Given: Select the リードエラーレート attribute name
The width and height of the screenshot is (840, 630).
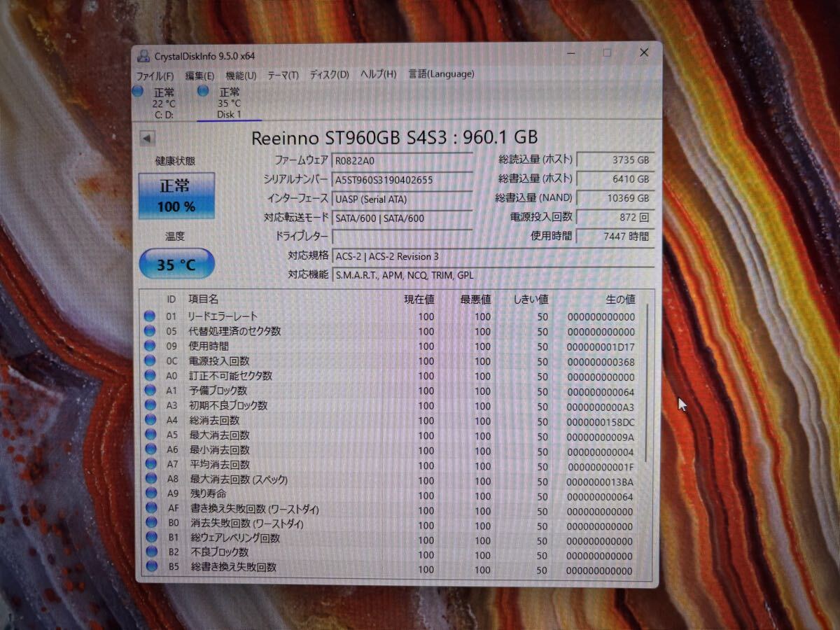Looking at the screenshot, I should pos(223,316).
